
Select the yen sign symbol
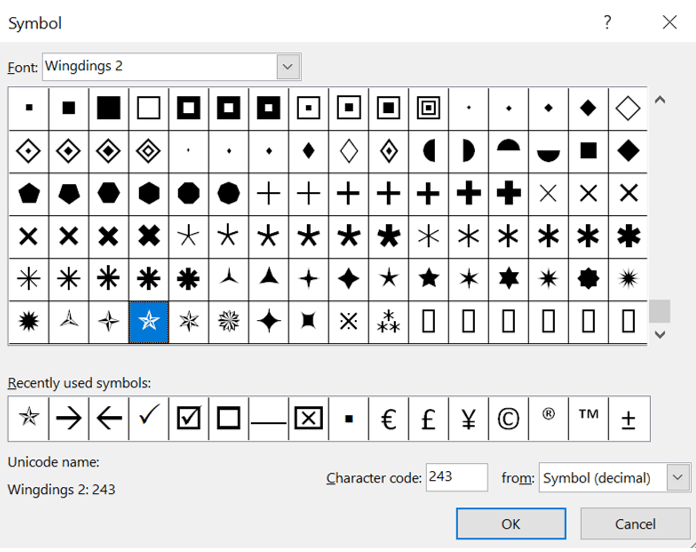(x=469, y=418)
